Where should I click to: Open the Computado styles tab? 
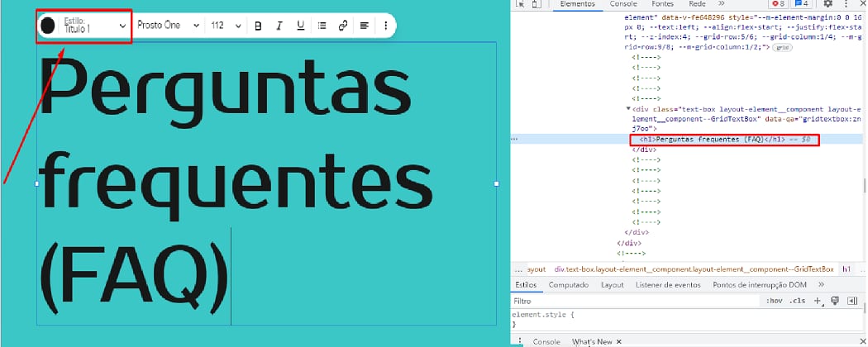pos(568,285)
